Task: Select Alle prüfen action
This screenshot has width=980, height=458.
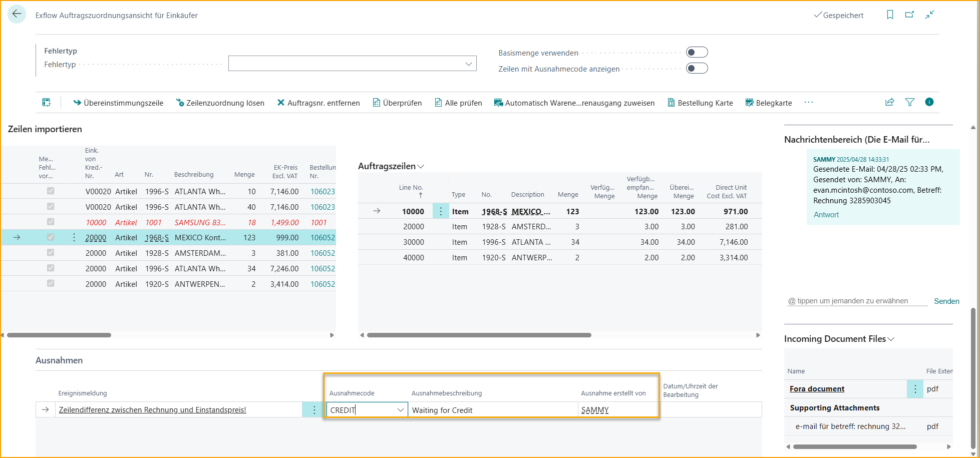Action: [x=458, y=103]
